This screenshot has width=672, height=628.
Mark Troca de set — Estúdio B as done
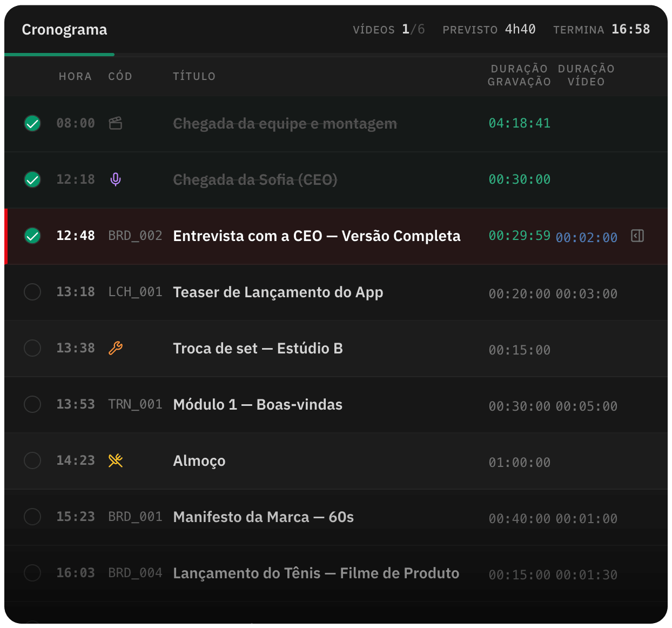pos(32,348)
